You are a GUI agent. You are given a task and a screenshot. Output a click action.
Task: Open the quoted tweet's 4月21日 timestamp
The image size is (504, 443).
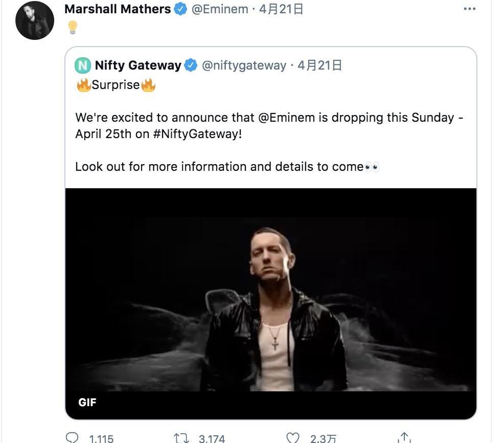pyautogui.click(x=319, y=65)
